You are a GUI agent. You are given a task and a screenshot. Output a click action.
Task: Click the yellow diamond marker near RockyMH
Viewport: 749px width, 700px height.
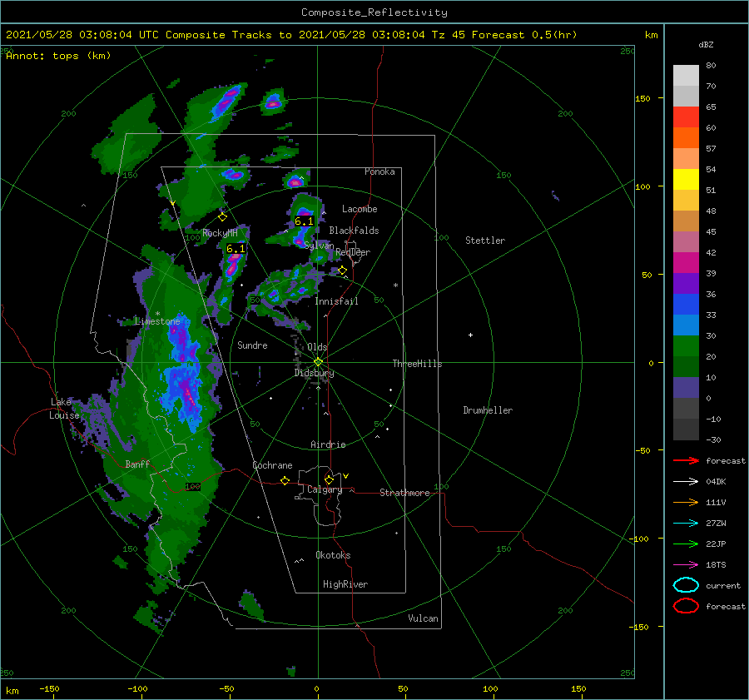pyautogui.click(x=222, y=217)
